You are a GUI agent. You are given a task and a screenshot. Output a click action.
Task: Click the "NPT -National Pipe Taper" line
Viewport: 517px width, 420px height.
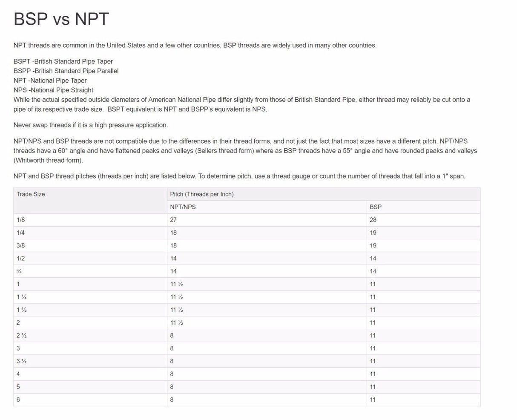50,81
